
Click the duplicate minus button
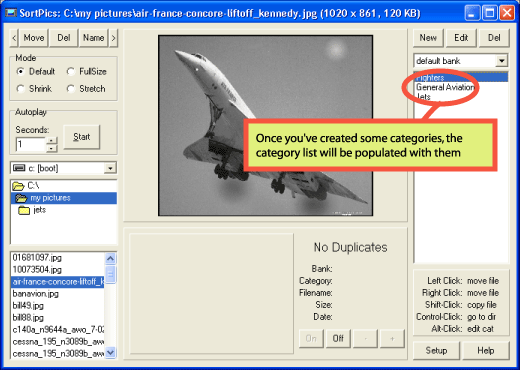pyautogui.click(x=365, y=339)
